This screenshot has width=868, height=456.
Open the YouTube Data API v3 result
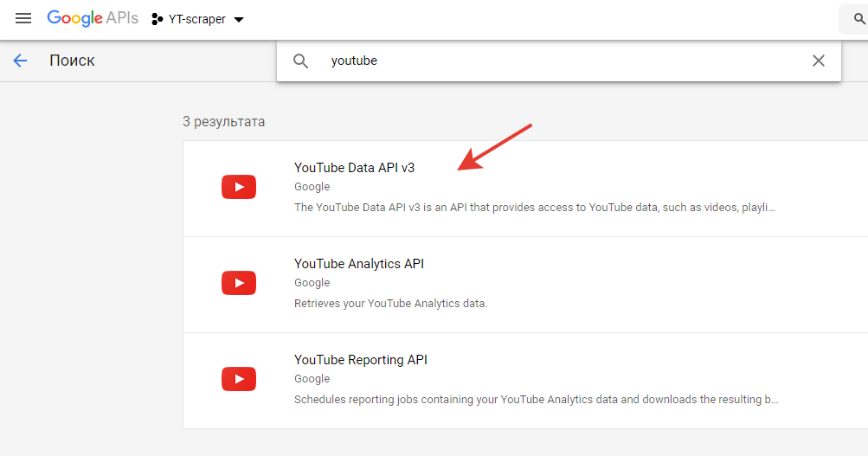tap(525, 189)
